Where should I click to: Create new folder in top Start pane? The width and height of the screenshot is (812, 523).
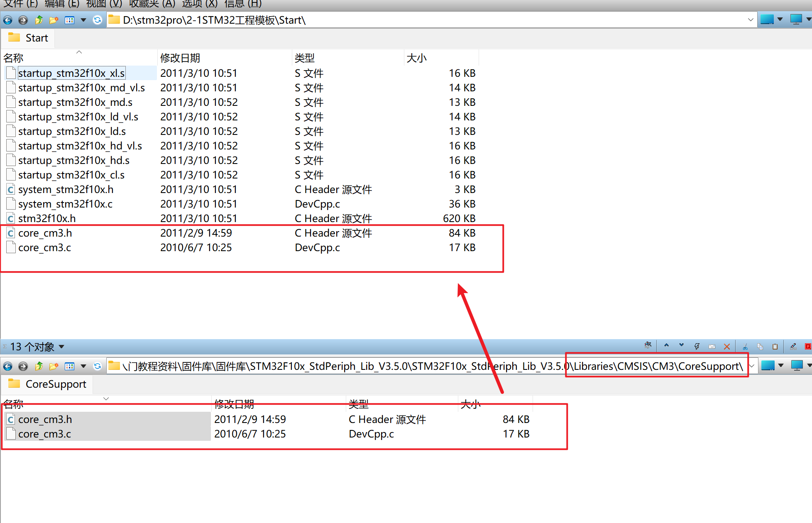click(54, 20)
